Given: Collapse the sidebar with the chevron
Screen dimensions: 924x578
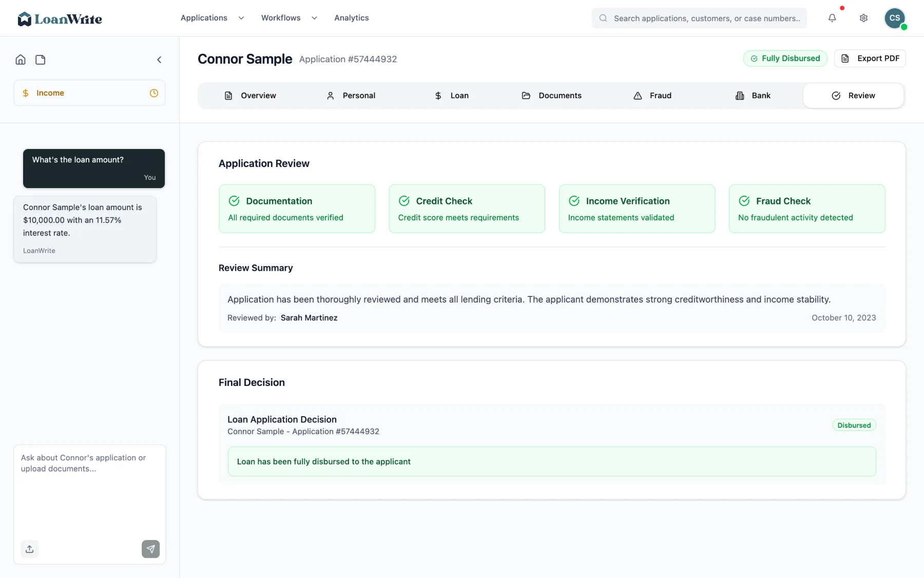Looking at the screenshot, I should [159, 60].
